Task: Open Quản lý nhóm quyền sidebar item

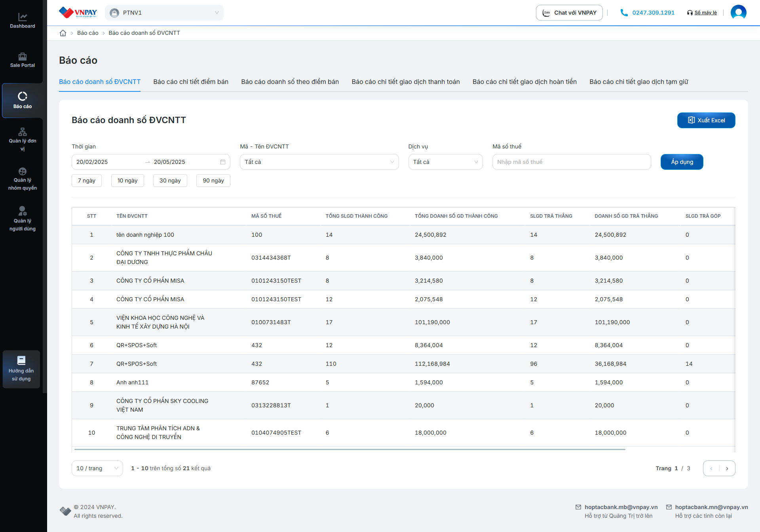Action: pos(23,179)
